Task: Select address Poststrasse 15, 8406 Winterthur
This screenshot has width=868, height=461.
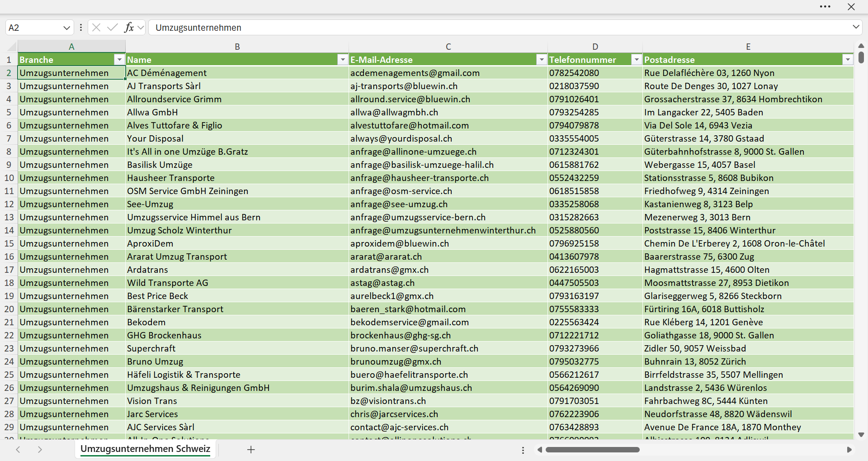Action: (748, 230)
